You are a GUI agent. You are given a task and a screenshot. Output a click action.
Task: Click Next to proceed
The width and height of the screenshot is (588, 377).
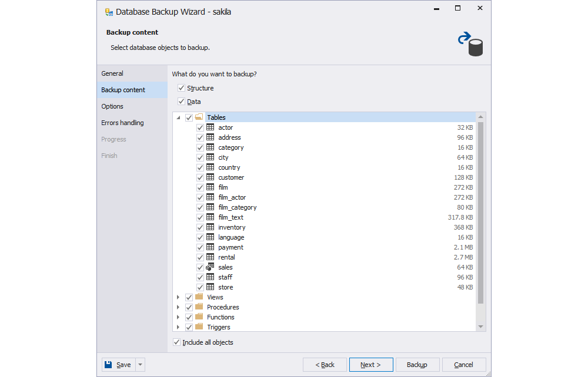(x=371, y=364)
